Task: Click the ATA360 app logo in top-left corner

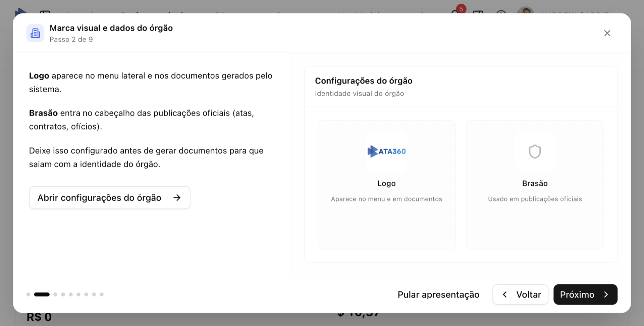Action: 20,11
